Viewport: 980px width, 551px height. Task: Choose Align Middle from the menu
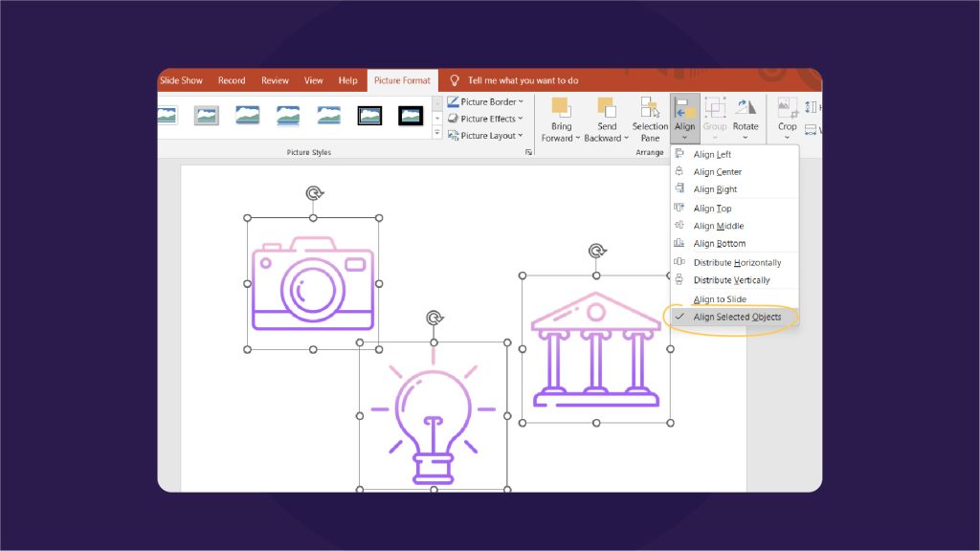pyautogui.click(x=735, y=226)
